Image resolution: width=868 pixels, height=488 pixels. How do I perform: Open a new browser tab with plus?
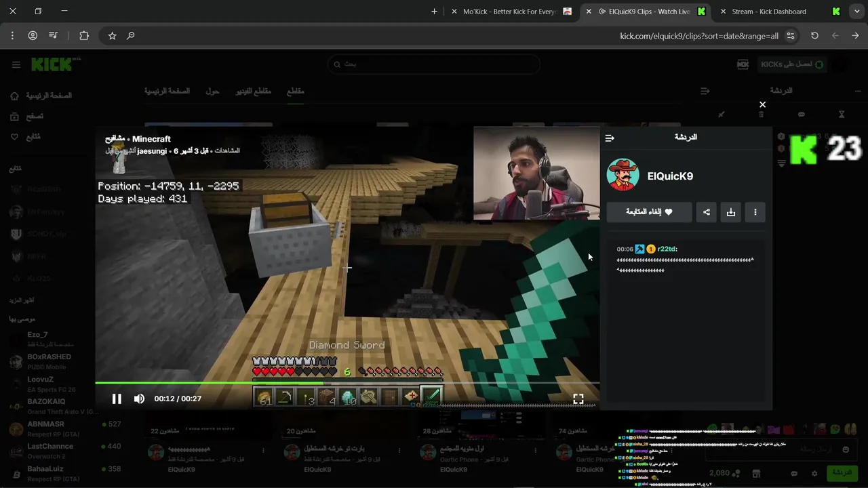coord(434,12)
